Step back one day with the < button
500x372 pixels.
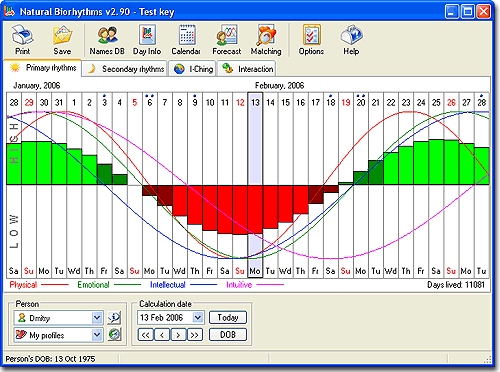click(162, 335)
